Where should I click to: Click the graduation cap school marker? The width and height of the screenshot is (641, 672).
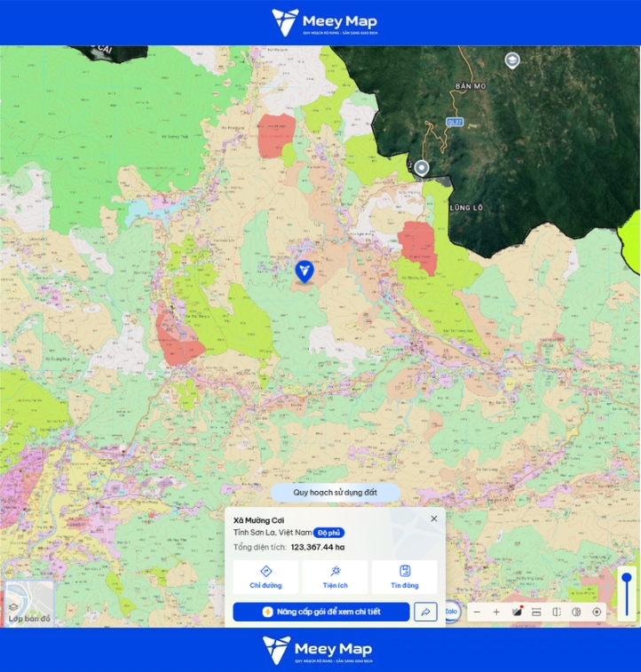(x=512, y=60)
